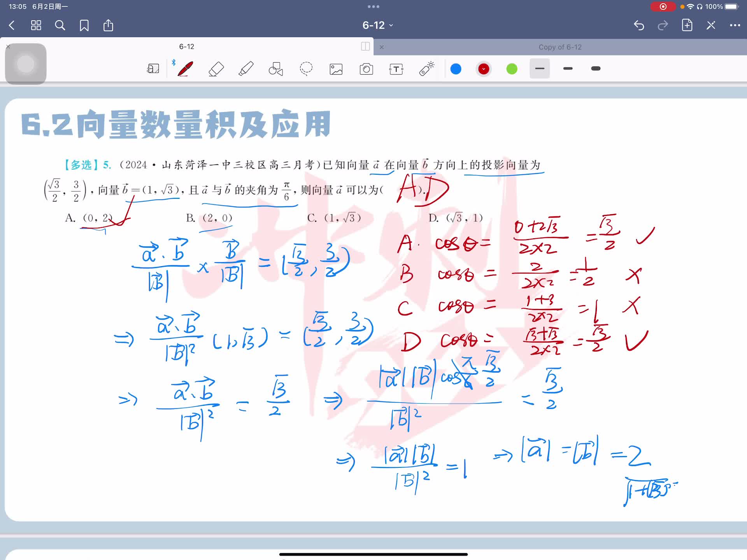Select the thickest stroke width

point(596,69)
